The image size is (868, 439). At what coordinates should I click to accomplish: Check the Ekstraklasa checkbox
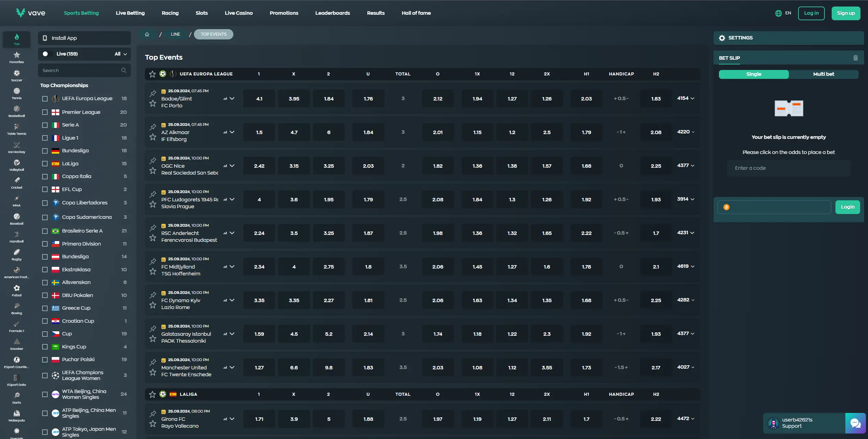[45, 270]
